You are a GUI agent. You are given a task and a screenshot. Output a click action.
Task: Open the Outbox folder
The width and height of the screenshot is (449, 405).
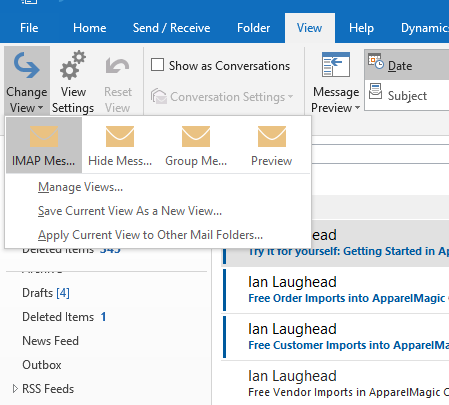click(x=42, y=365)
